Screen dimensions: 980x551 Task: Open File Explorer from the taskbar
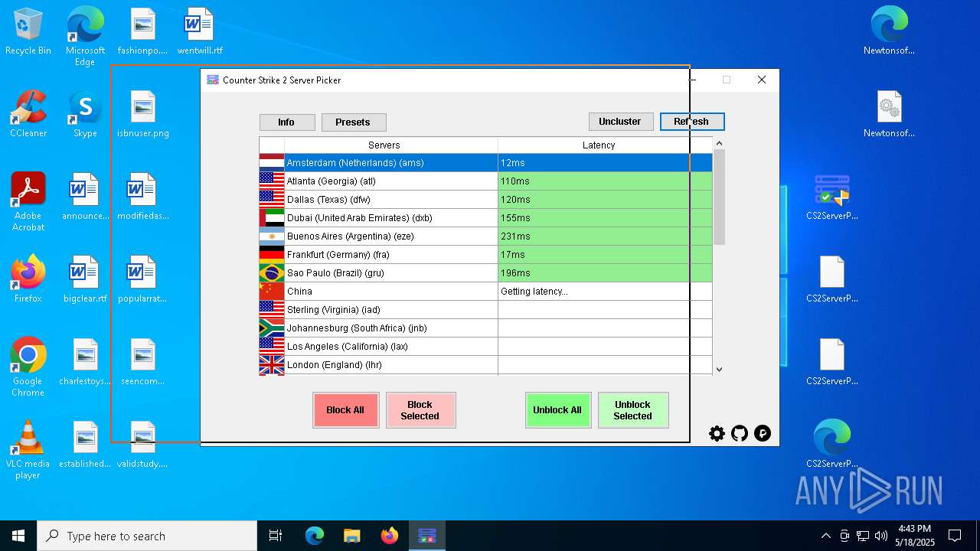point(352,536)
